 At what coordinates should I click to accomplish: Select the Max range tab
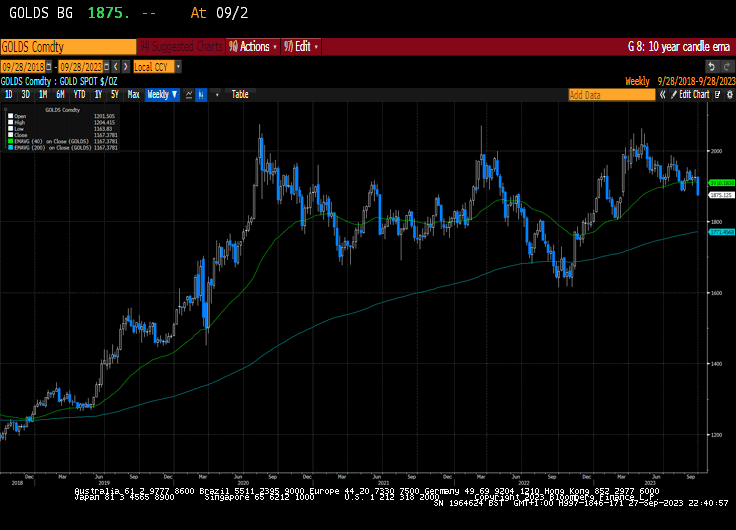[x=133, y=95]
